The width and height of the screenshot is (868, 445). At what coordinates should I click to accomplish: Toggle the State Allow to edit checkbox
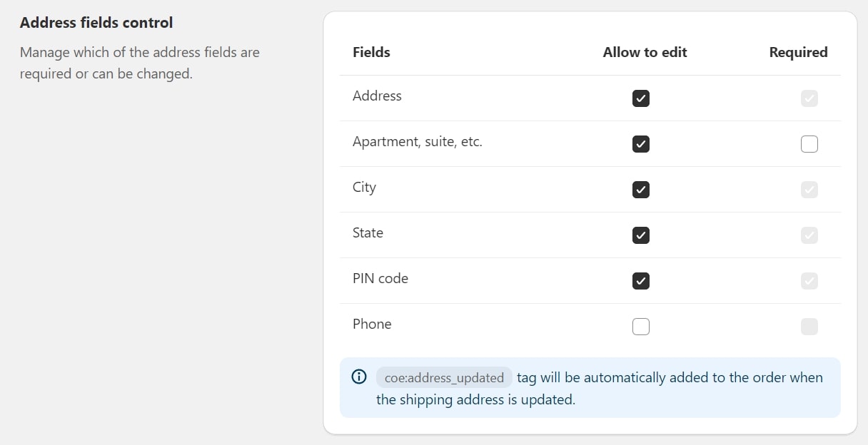[x=640, y=235]
